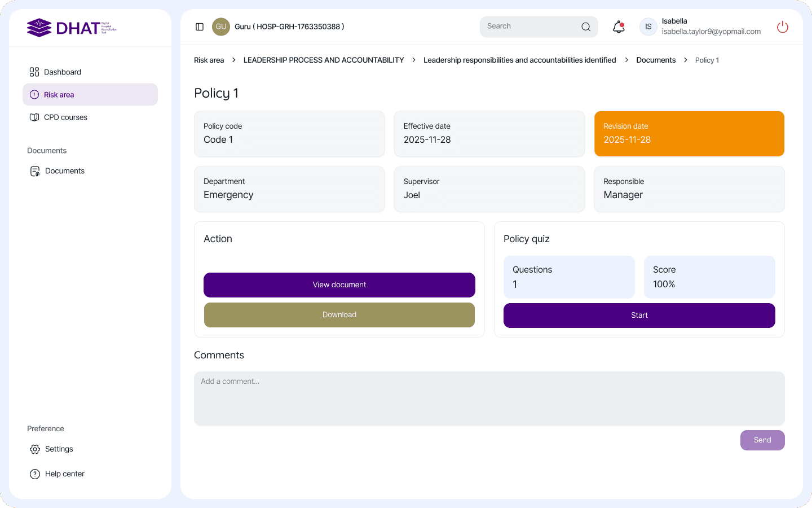Start the policy quiz
The height and width of the screenshot is (508, 812).
tap(639, 316)
